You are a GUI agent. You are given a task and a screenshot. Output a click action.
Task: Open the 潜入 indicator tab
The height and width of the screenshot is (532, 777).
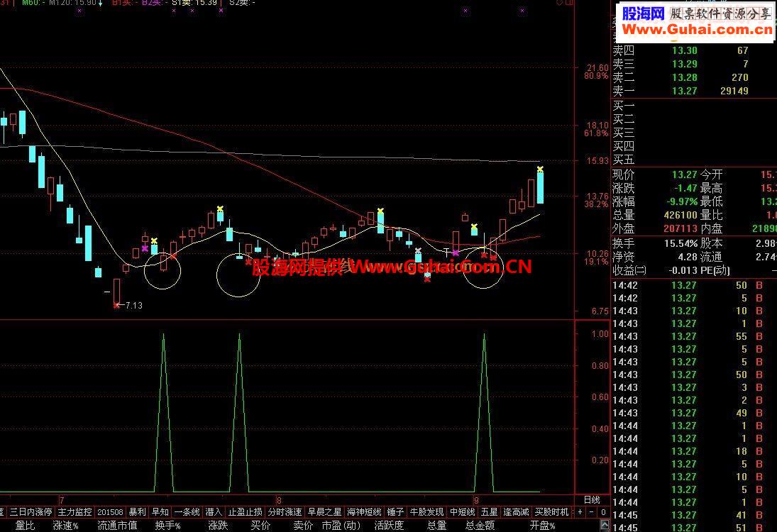214,511
